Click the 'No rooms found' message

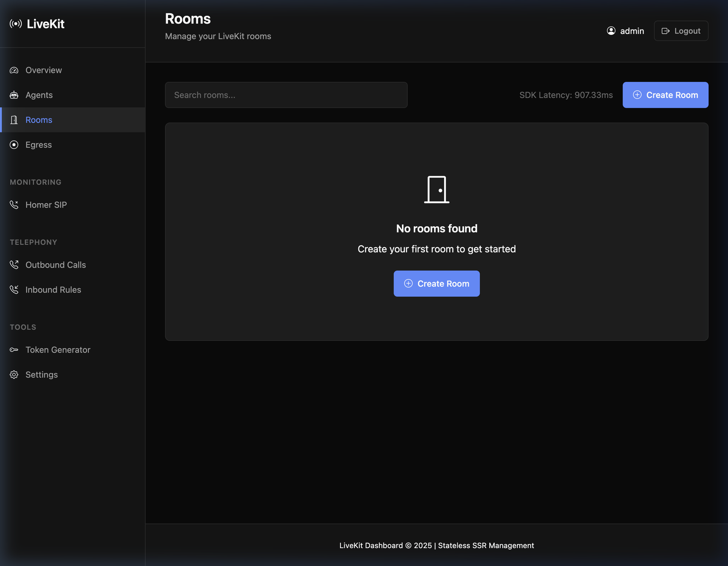pos(437,228)
